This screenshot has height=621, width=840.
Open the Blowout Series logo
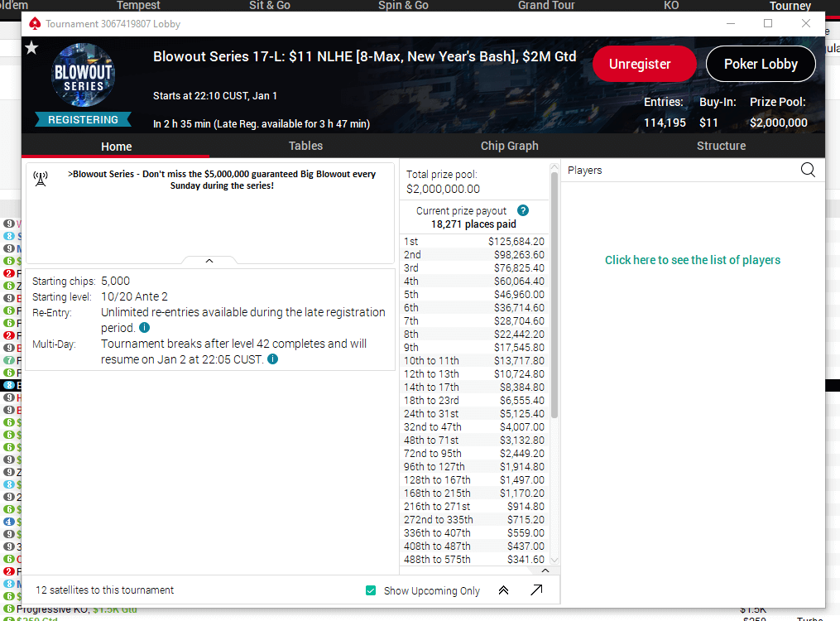point(83,75)
